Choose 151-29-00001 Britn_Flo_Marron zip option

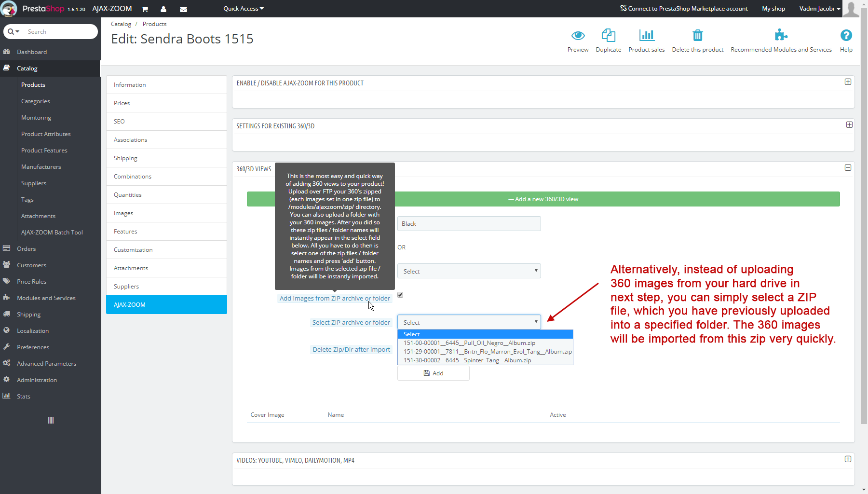(485, 352)
